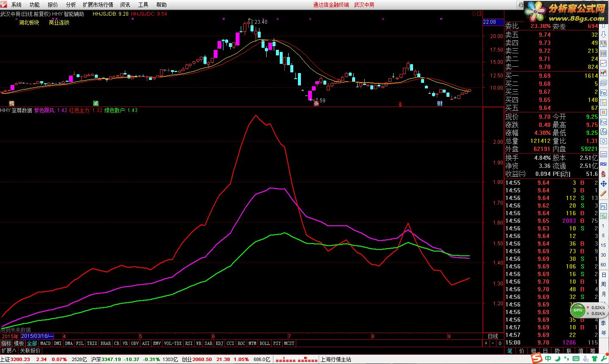Switch to the BRAR indicator
Viewport: 609px width, 364px height.
pos(106,343)
